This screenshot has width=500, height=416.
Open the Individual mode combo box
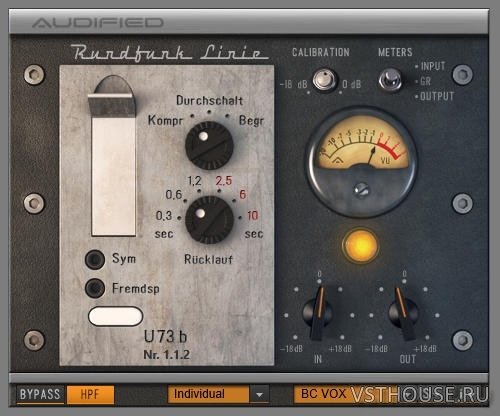[218, 394]
